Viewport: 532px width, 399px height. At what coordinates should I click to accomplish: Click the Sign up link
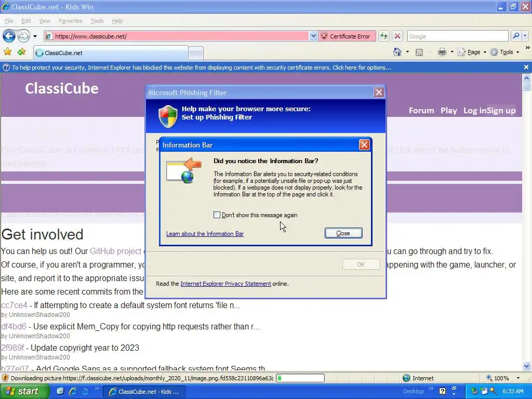point(501,111)
